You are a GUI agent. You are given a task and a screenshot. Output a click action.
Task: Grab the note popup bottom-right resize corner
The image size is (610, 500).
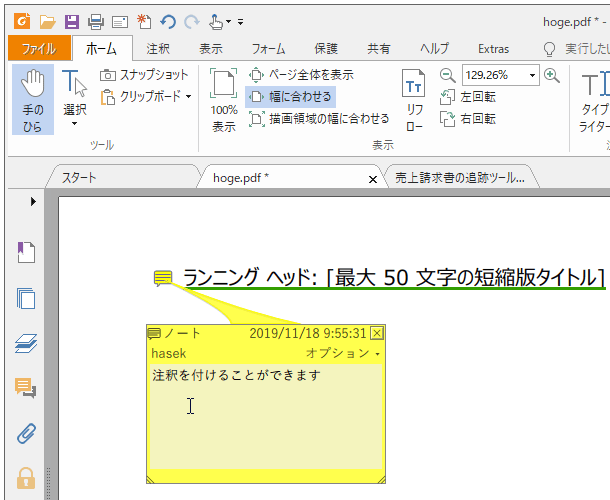pos(382,480)
